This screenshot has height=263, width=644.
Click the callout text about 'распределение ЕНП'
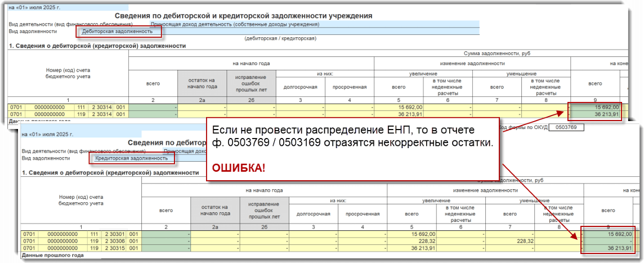point(352,136)
